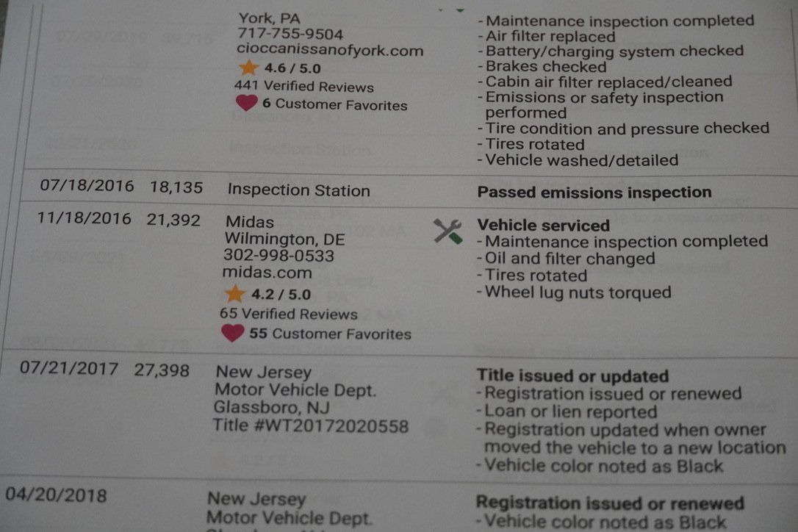The image size is (798, 532).
Task: Click the Midas phone number 302-998-0533
Action: (279, 256)
